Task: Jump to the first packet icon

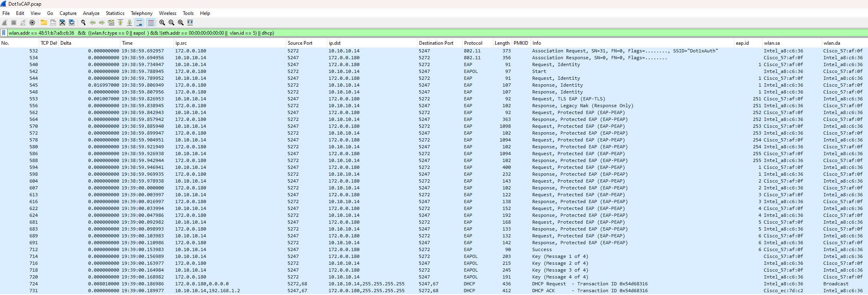Action: click(x=120, y=23)
